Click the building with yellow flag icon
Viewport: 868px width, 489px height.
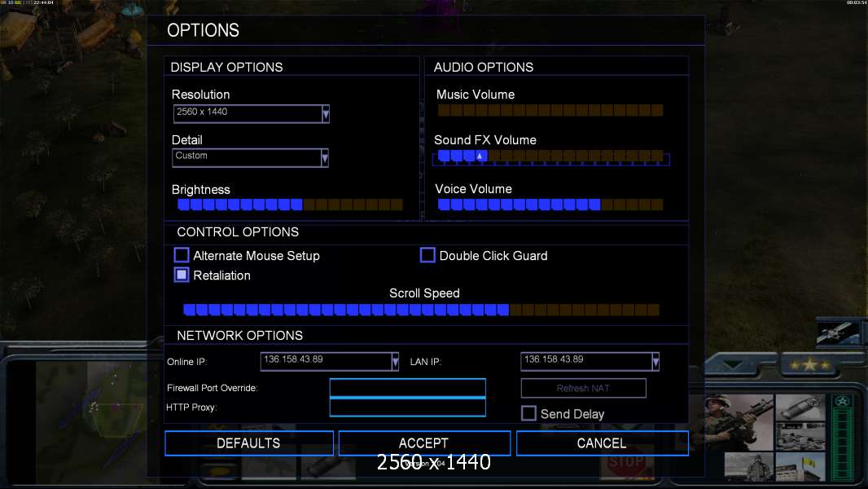coord(800,466)
